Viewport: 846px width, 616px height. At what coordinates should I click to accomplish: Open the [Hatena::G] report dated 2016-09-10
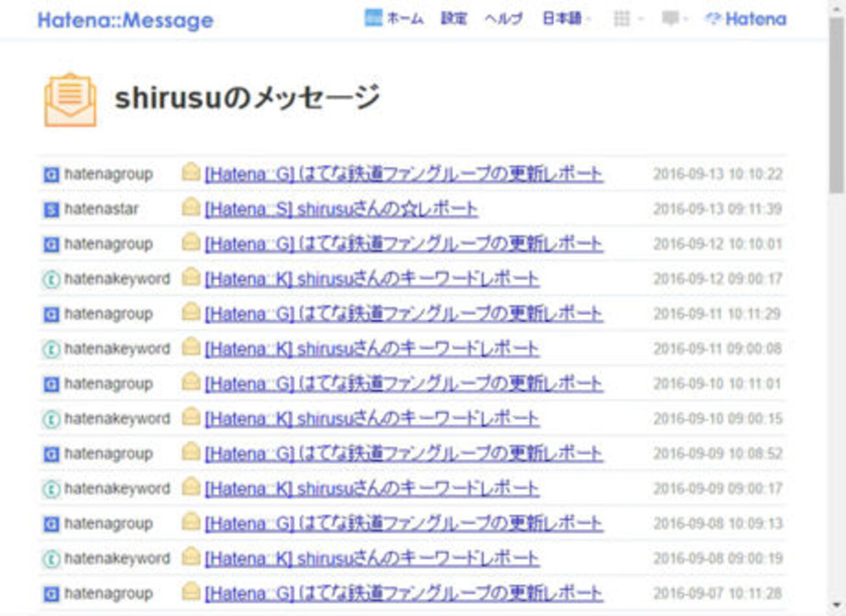coord(404,384)
